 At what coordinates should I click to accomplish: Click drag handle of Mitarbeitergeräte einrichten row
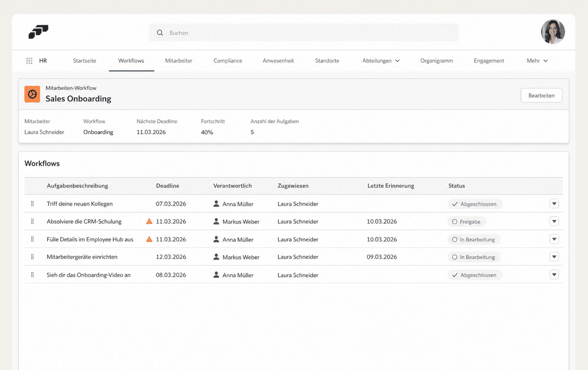(32, 257)
